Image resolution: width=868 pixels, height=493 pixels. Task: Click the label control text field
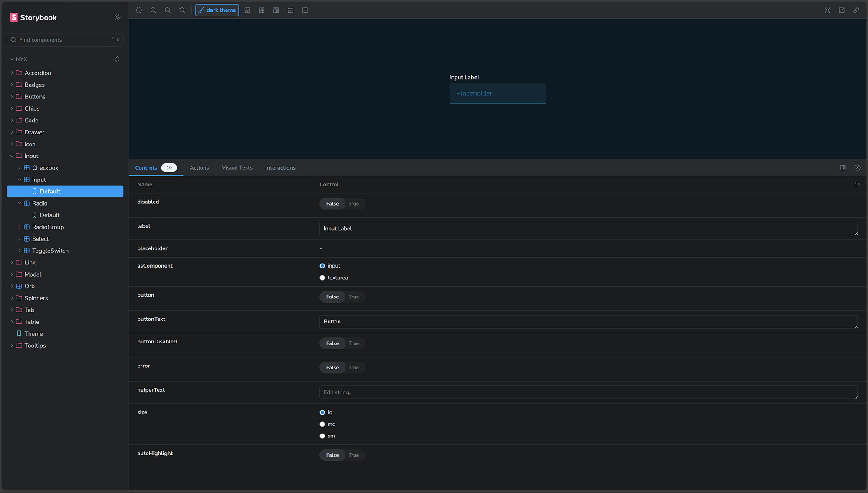[x=589, y=229]
